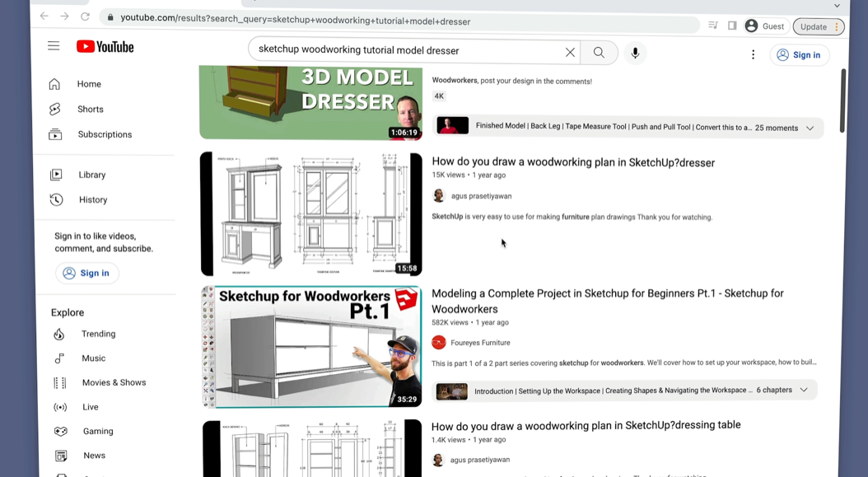Click Sign in button in sidebar
This screenshot has width=868, height=477.
87,274
